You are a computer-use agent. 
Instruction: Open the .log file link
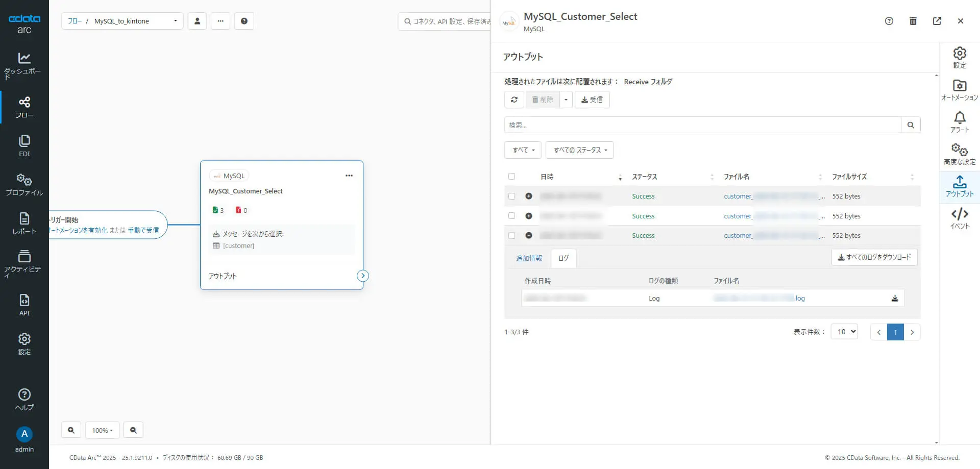click(759, 298)
